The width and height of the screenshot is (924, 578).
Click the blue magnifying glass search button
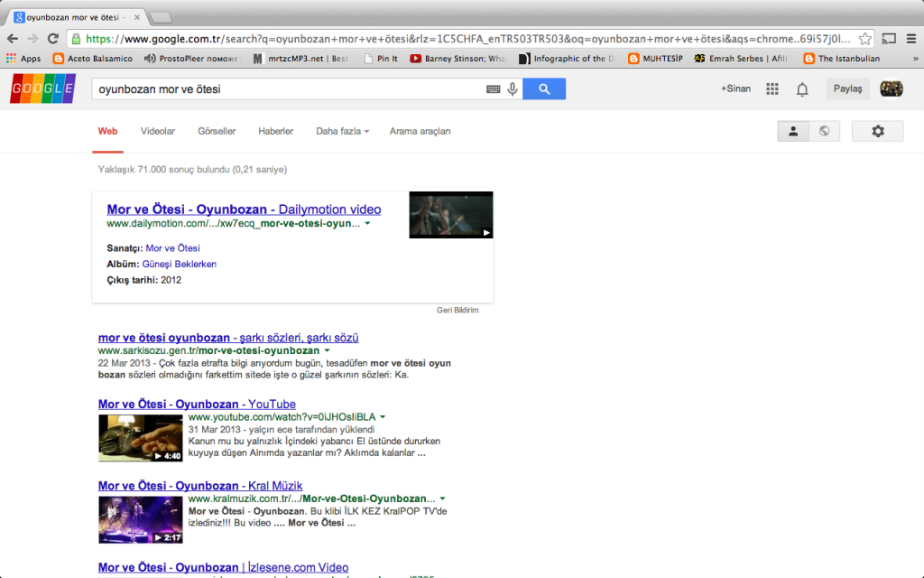coord(546,89)
